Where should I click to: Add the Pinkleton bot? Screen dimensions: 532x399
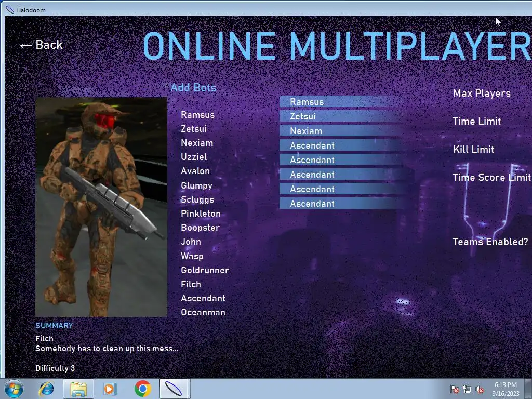(x=201, y=214)
